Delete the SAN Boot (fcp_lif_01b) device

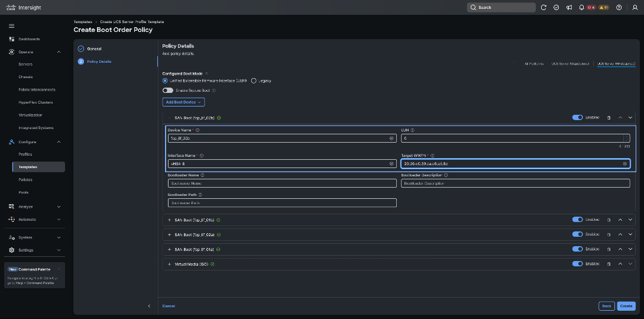pos(609,220)
